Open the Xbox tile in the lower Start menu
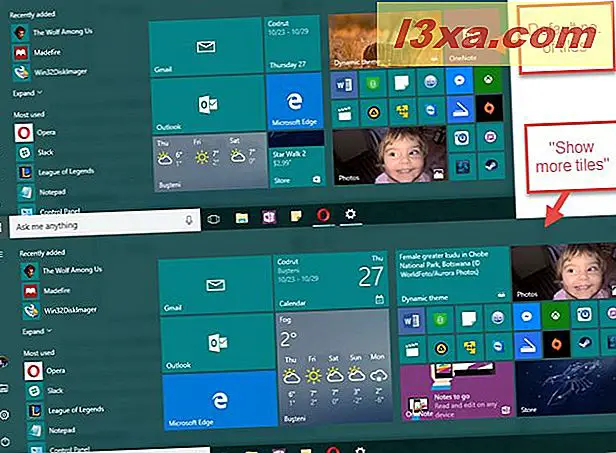Screen dimensions: 616x453 point(555,315)
